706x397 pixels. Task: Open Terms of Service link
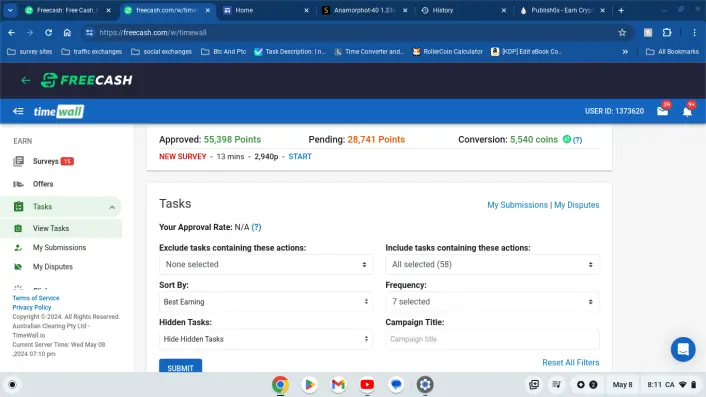(36, 298)
